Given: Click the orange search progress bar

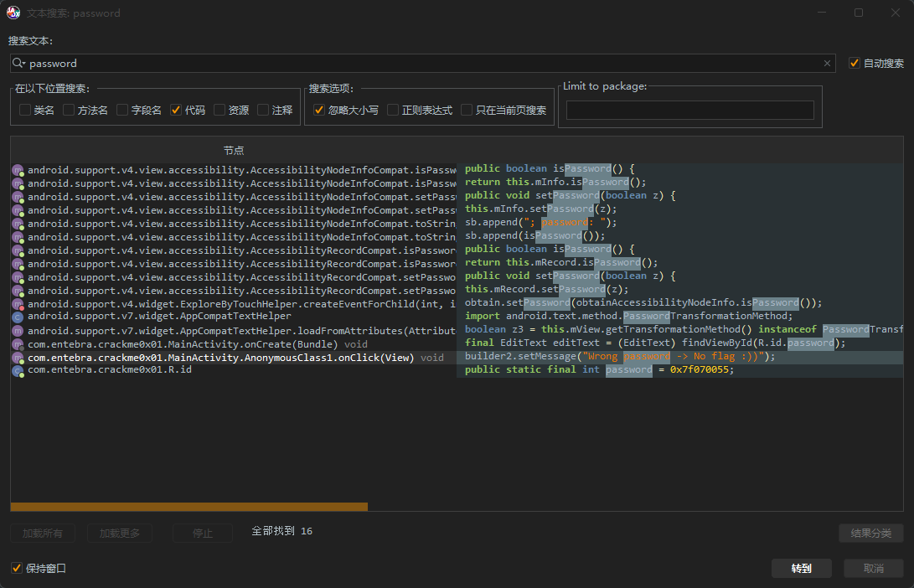Looking at the screenshot, I should click(188, 507).
